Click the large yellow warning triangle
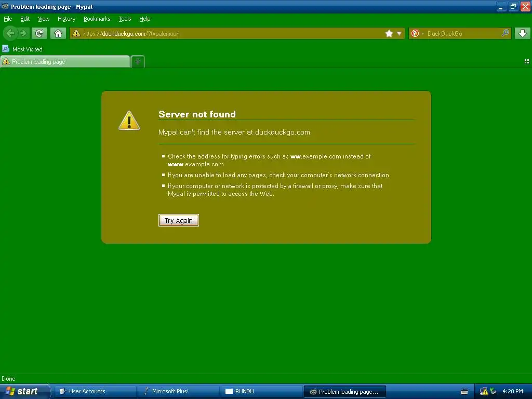The width and height of the screenshot is (532, 399). (x=129, y=121)
